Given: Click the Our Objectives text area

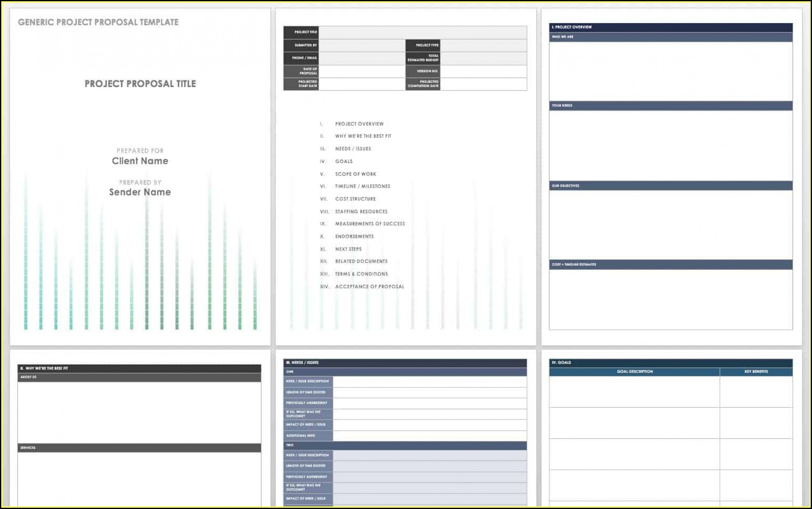Looking at the screenshot, I should [670, 225].
